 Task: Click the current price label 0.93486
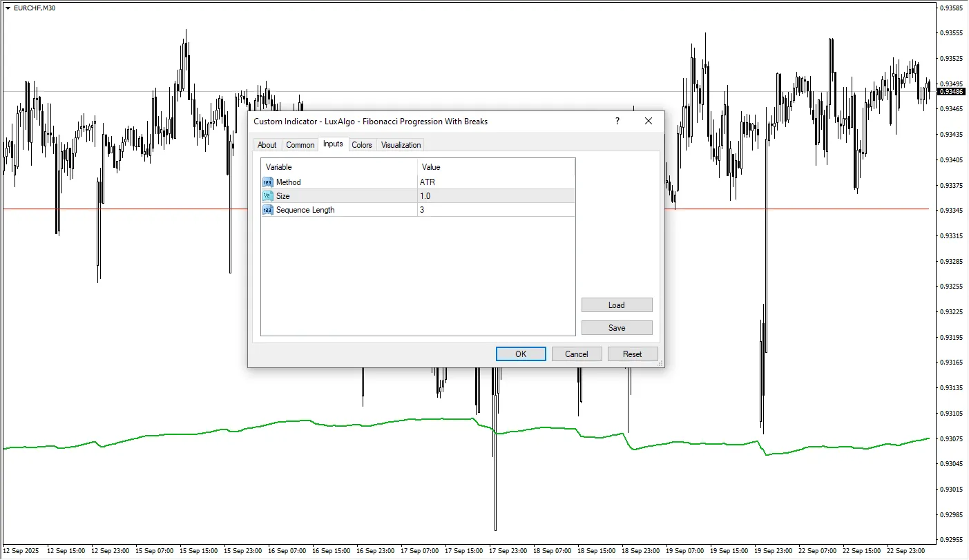pos(951,92)
